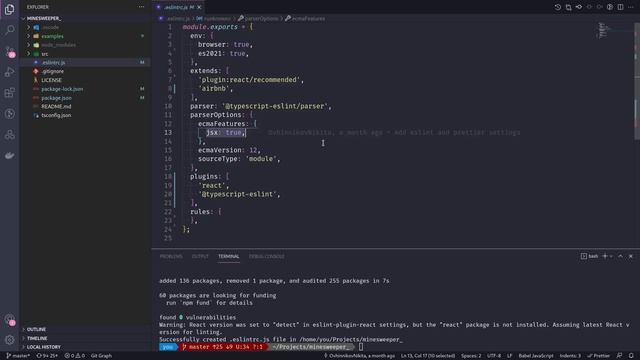The height and width of the screenshot is (360, 640).
Task: Change the Babel JavaScript language mode
Action: tap(536, 356)
